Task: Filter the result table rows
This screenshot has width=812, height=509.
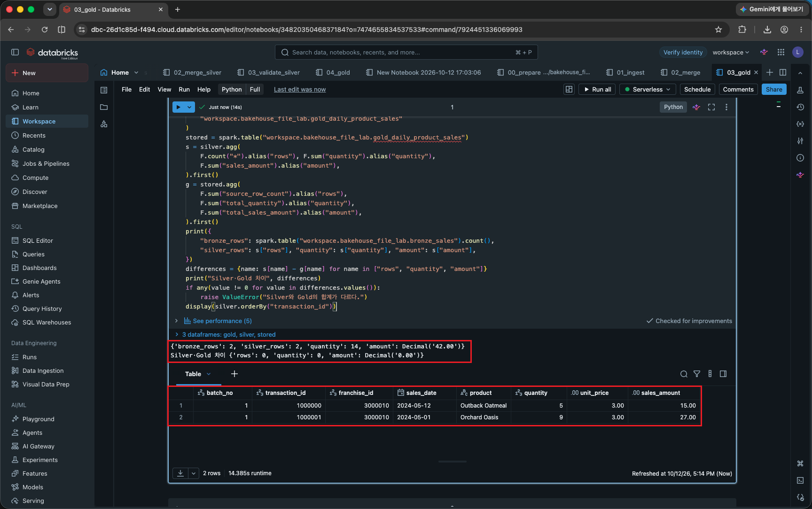Action: tap(697, 374)
